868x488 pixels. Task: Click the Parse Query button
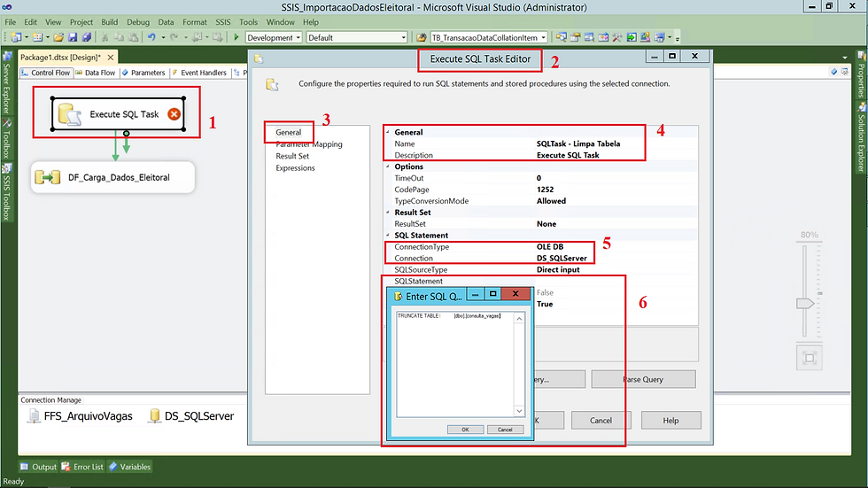(643, 380)
